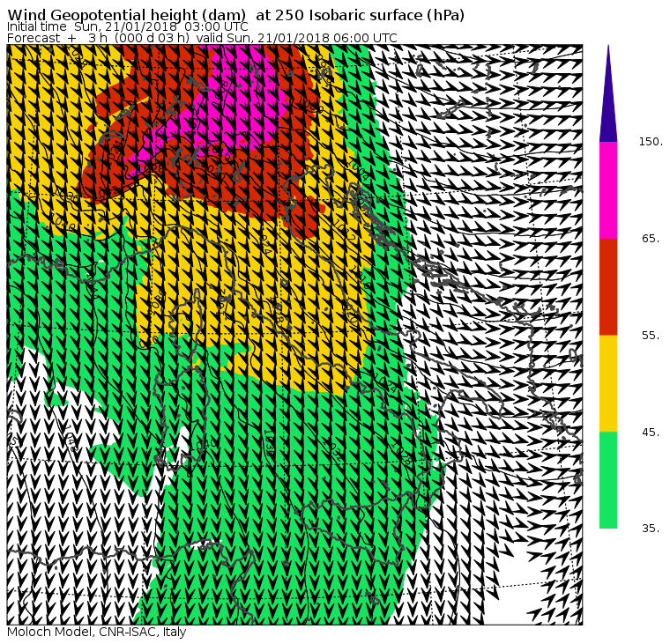Click the legend value label '45.'
Viewport: 670px width, 644px height.
(x=651, y=433)
